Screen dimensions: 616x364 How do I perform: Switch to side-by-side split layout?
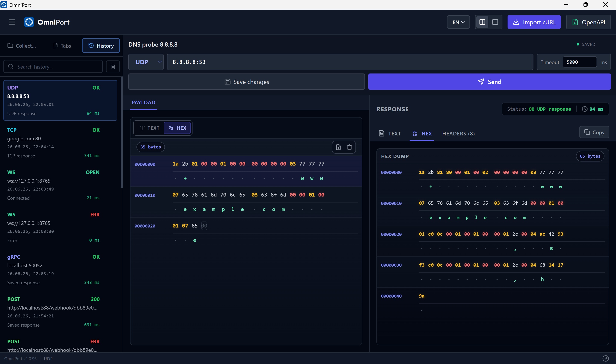click(x=482, y=22)
